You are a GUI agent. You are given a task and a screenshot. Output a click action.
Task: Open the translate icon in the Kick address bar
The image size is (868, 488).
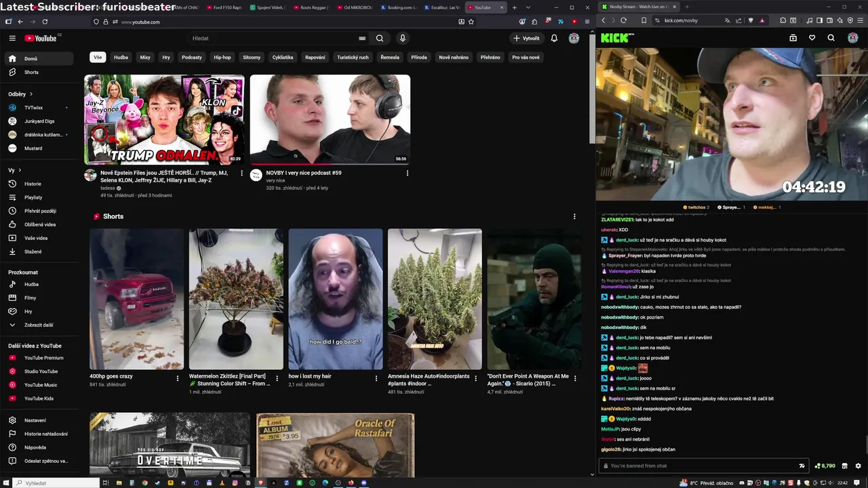(x=727, y=20)
